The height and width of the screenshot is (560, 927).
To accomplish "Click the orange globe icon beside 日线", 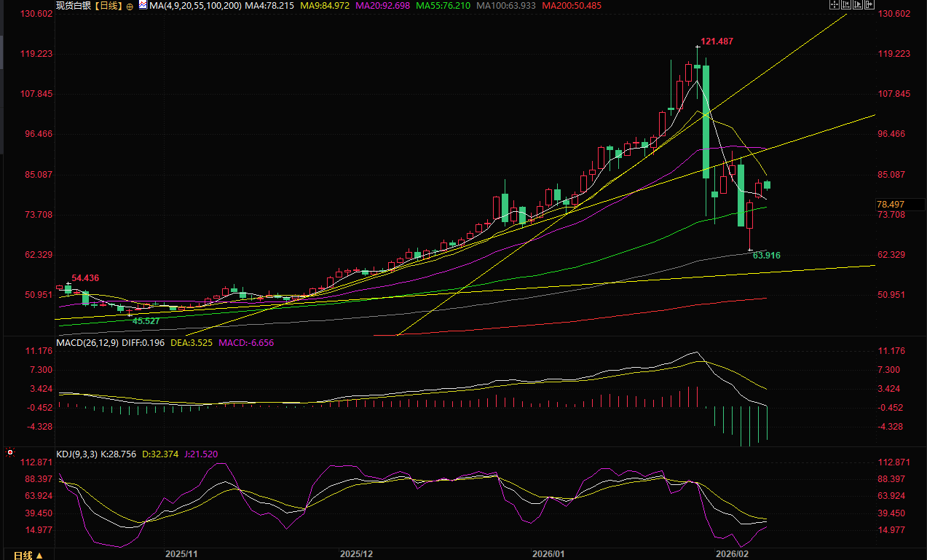I will [x=130, y=7].
